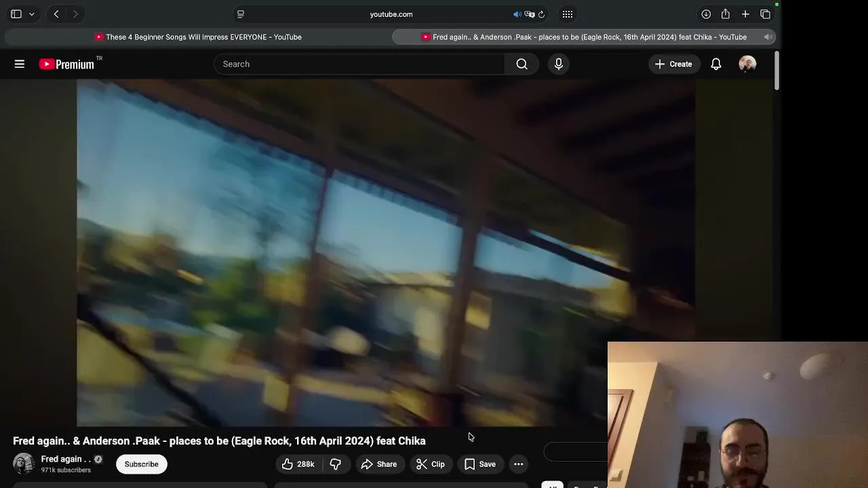The height and width of the screenshot is (488, 868).
Task: Like the video with 288k likes
Action: (298, 464)
